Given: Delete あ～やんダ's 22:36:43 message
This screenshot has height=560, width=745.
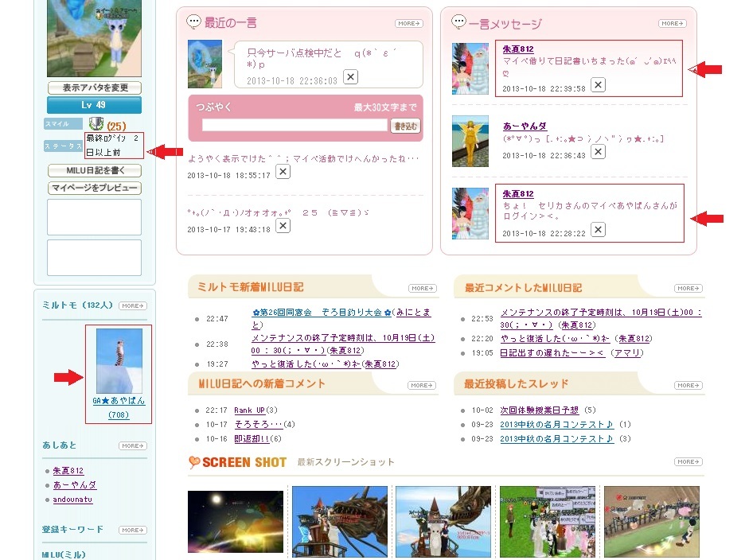Looking at the screenshot, I should 598,153.
